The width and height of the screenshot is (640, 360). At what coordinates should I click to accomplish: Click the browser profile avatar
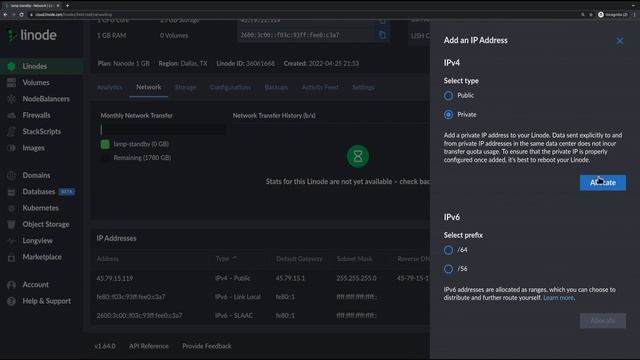click(601, 14)
